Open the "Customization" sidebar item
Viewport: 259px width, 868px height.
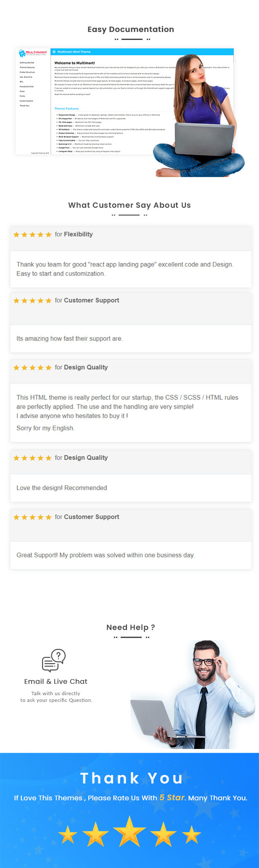coord(27,101)
